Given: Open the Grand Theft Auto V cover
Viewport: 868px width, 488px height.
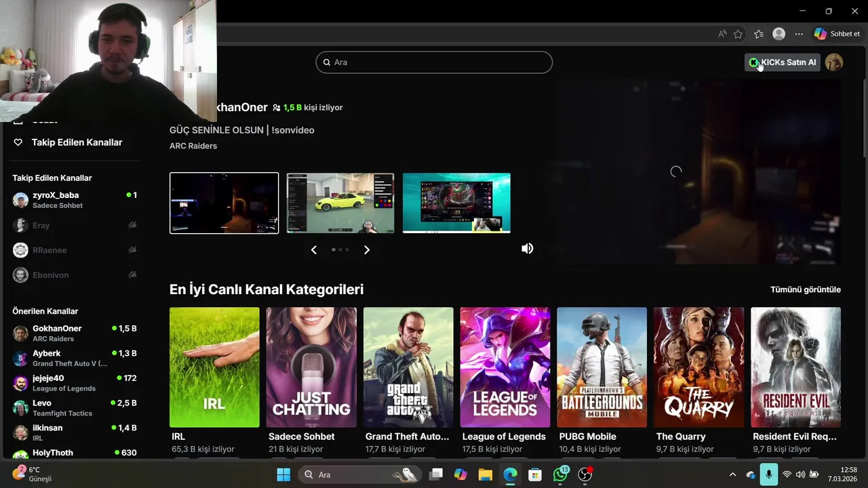Looking at the screenshot, I should 408,367.
